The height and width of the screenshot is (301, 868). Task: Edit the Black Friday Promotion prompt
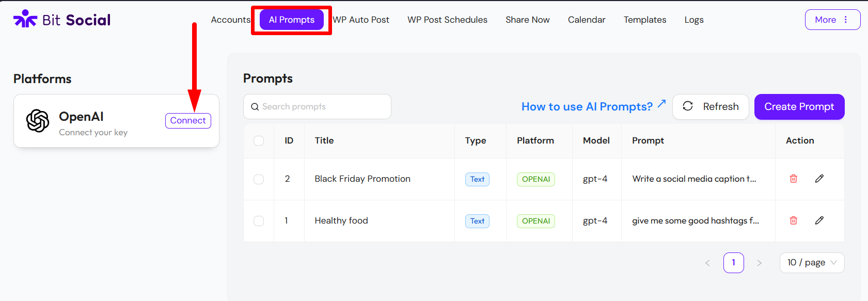coord(819,179)
